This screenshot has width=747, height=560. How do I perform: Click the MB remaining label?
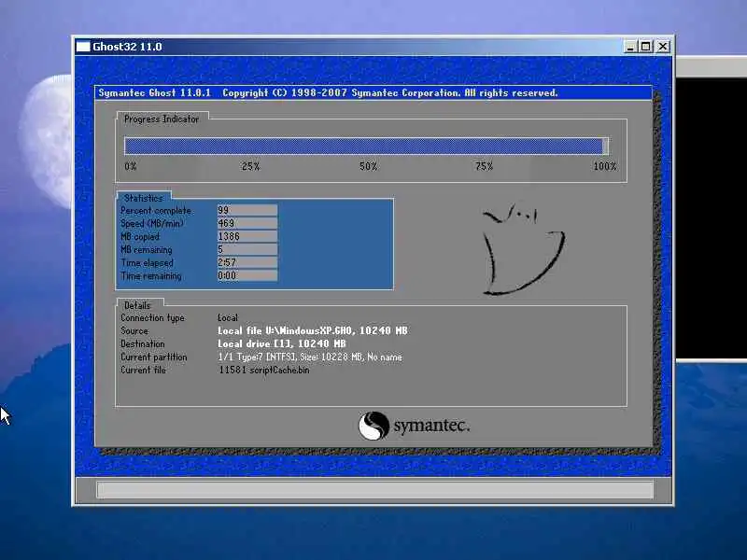coord(147,249)
